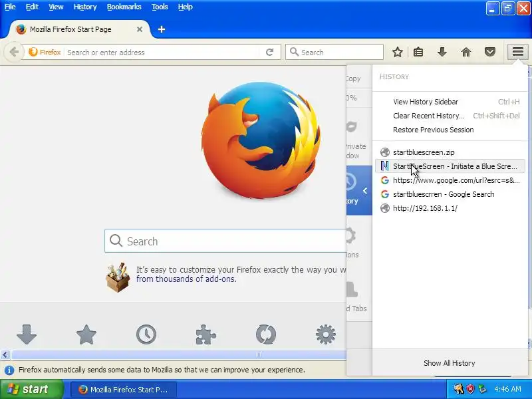Click the Windows start button
The width and height of the screenshot is (532, 399).
pyautogui.click(x=31, y=389)
